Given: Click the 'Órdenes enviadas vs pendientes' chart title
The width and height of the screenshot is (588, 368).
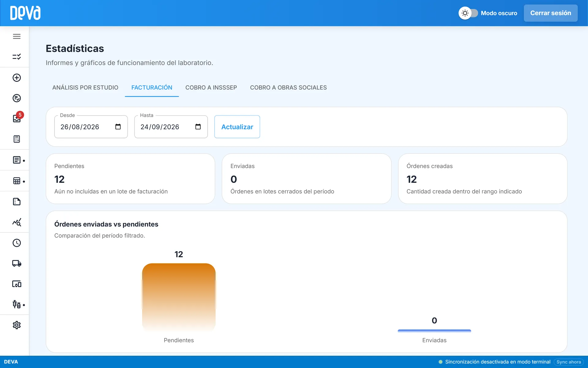Looking at the screenshot, I should point(106,224).
